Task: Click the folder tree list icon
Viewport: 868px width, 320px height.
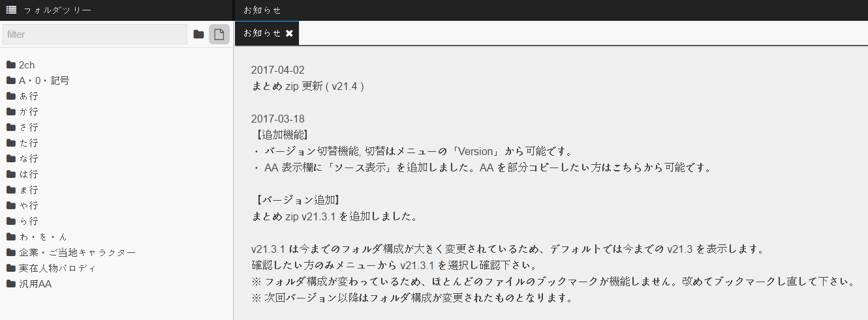Action: pos(11,10)
